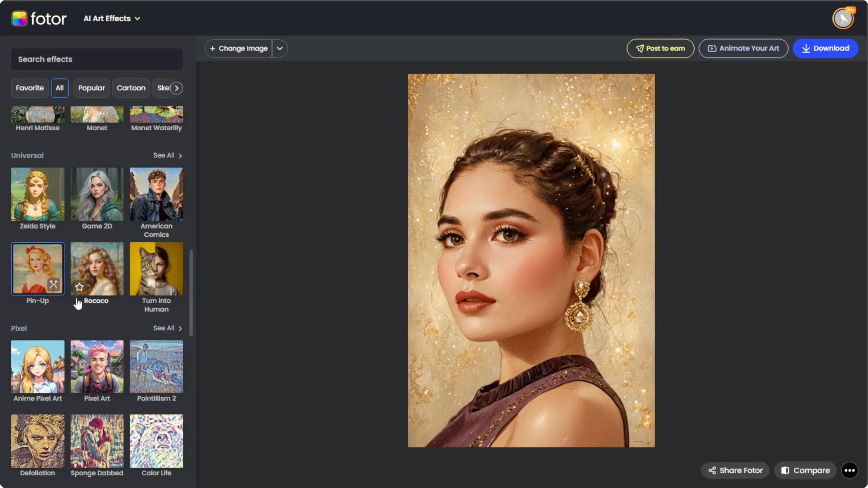Choose the American Comics effect

[156, 194]
